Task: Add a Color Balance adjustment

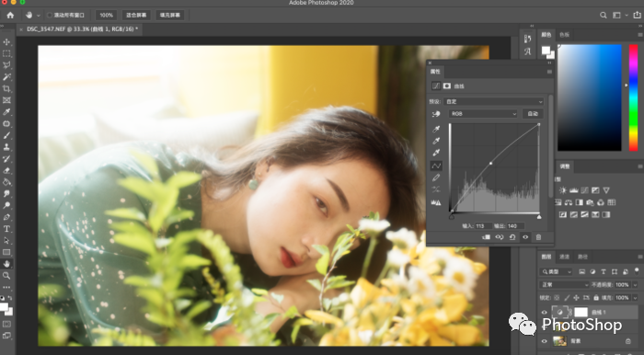Action: point(569,202)
